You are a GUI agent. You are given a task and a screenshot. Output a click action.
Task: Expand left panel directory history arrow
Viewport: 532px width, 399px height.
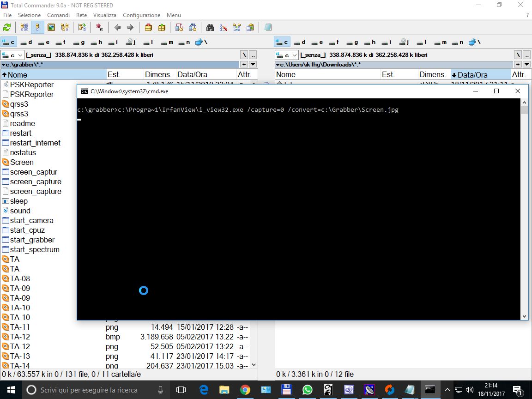click(x=253, y=64)
